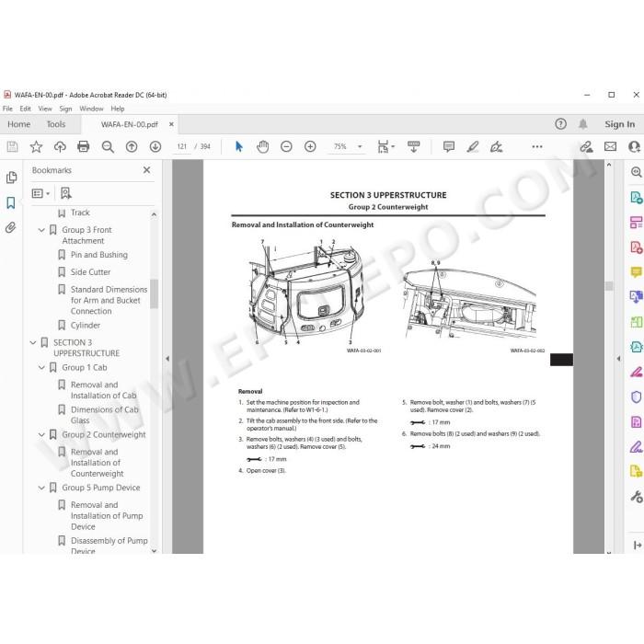Open the Help question mark icon
644x644 pixels.
(x=560, y=124)
